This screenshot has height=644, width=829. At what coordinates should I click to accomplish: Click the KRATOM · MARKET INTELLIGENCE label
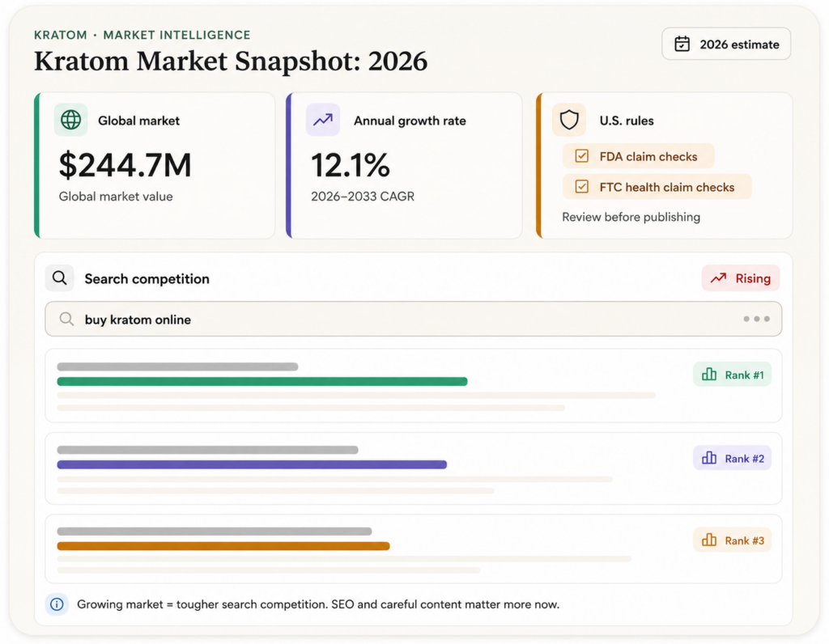click(142, 35)
